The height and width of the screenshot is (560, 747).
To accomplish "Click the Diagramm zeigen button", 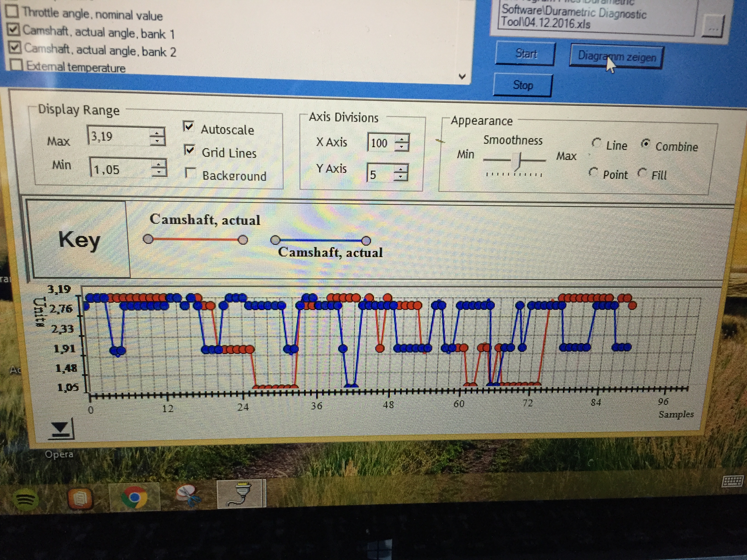I will [617, 56].
